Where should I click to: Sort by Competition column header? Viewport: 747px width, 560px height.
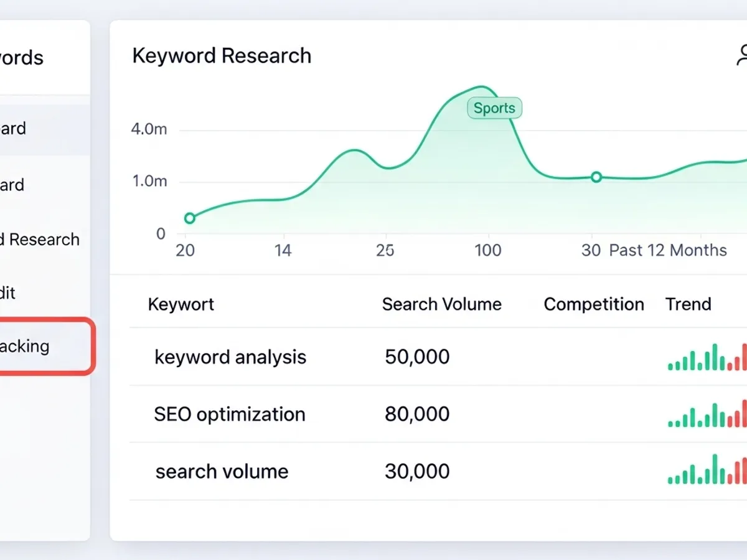click(593, 304)
